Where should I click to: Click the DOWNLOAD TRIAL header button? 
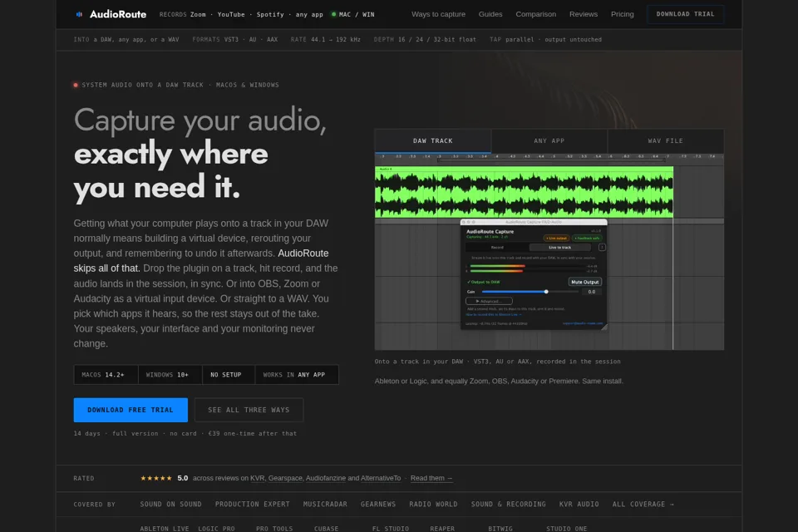point(685,14)
